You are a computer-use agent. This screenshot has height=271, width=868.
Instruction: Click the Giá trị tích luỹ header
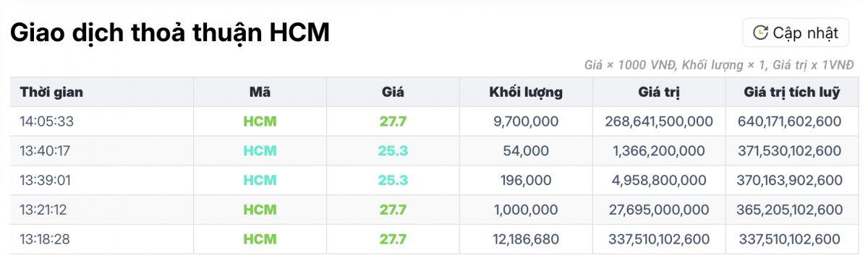(792, 93)
